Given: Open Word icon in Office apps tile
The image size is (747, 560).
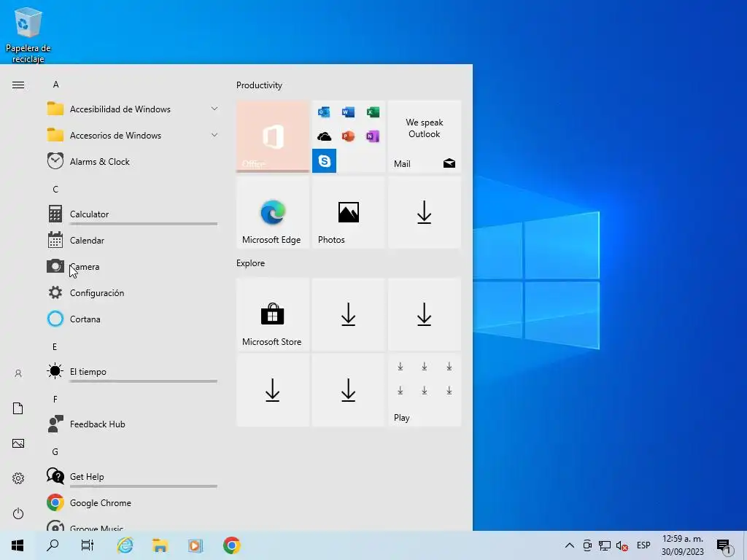Looking at the screenshot, I should [x=348, y=112].
